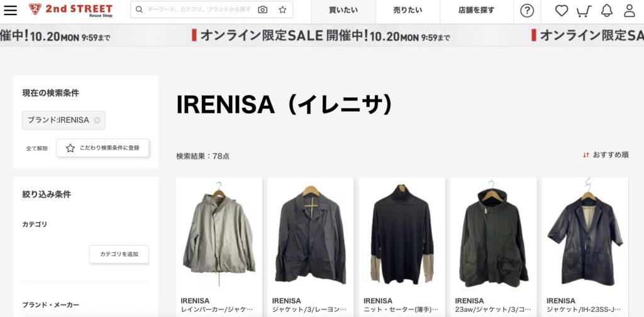
Task: Open the hamburger menu icon
Action: tap(10, 10)
